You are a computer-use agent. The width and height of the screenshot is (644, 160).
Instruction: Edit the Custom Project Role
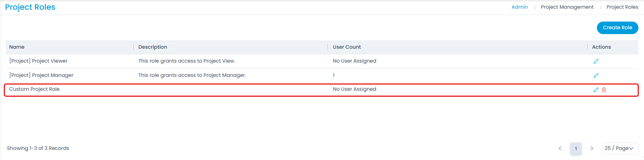[x=596, y=90]
